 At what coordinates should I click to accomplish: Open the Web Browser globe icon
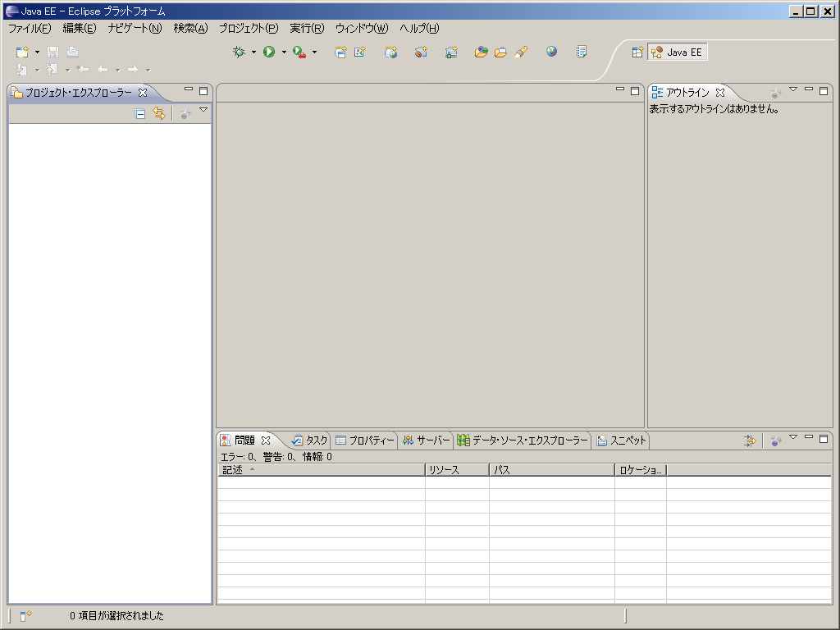tap(551, 52)
